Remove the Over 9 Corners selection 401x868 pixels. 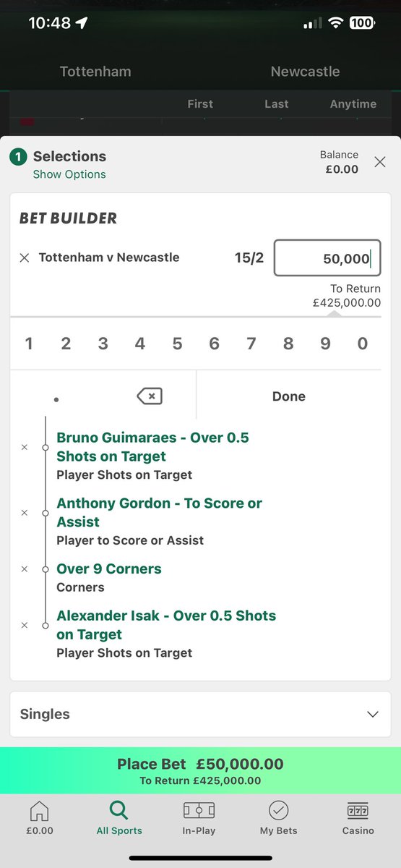[x=24, y=569]
